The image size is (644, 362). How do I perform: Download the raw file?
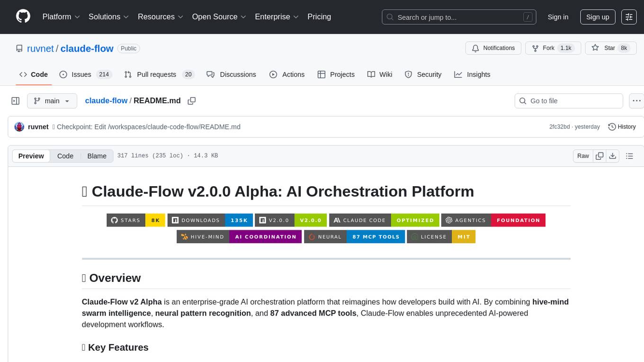tap(612, 156)
